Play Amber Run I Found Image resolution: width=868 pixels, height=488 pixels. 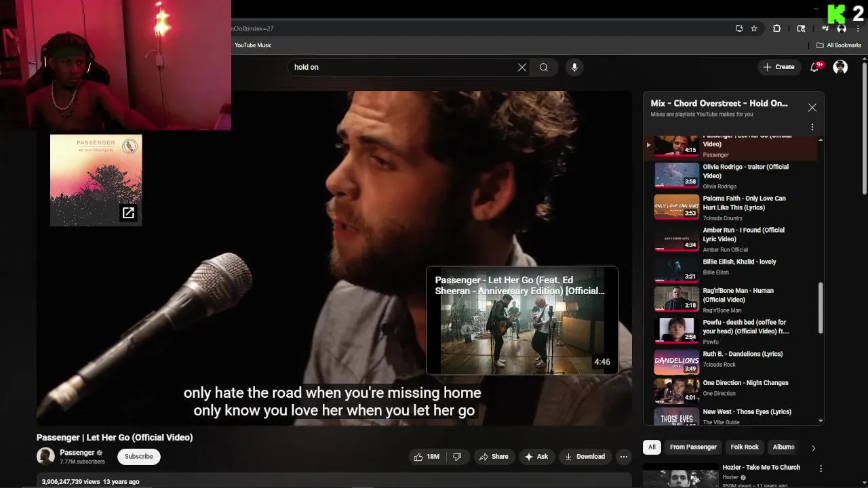click(731, 239)
